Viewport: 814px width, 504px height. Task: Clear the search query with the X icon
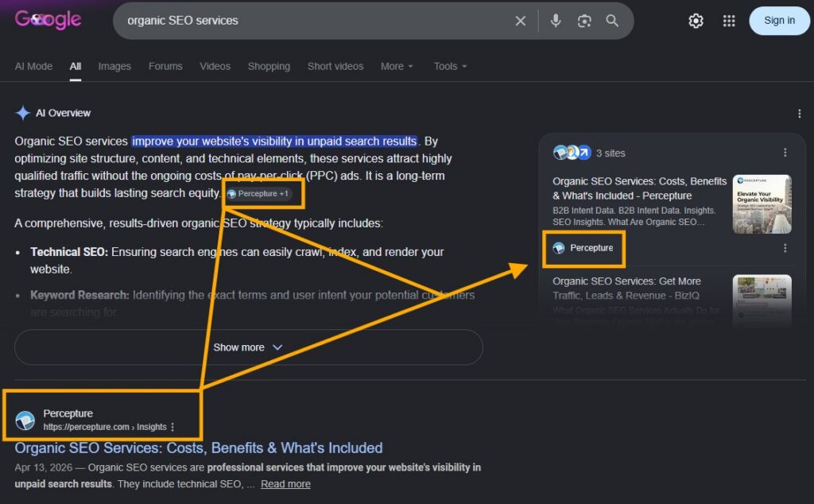click(520, 21)
